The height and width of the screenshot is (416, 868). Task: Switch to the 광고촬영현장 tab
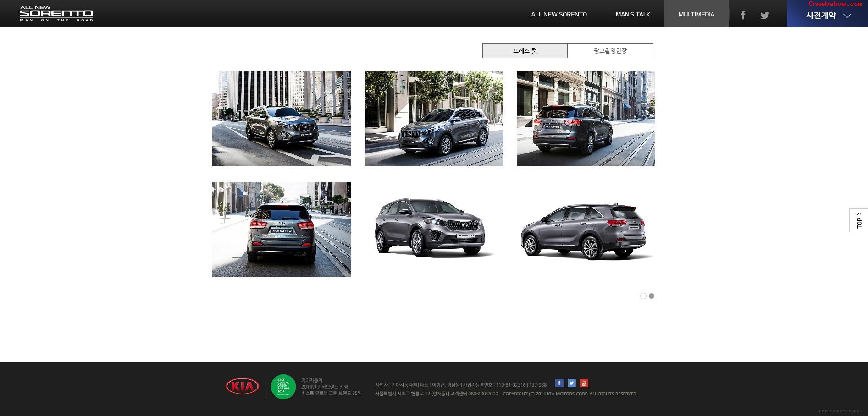[x=610, y=51]
